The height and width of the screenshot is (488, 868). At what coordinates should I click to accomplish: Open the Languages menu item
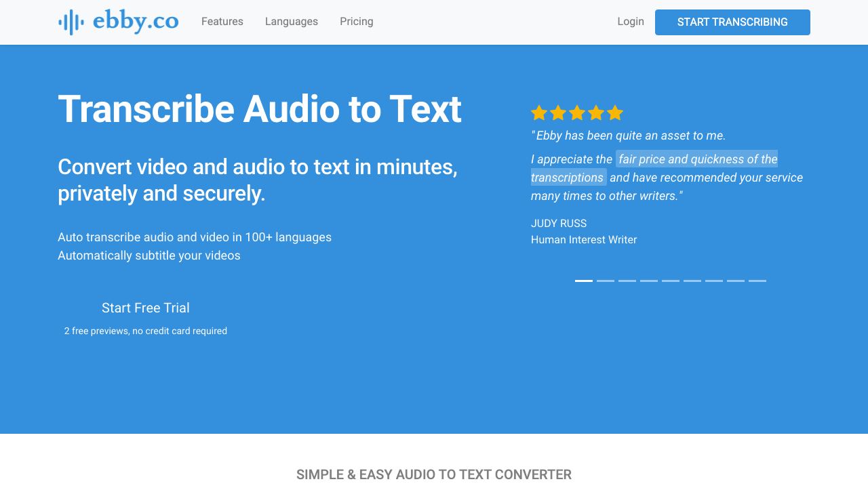(x=292, y=22)
